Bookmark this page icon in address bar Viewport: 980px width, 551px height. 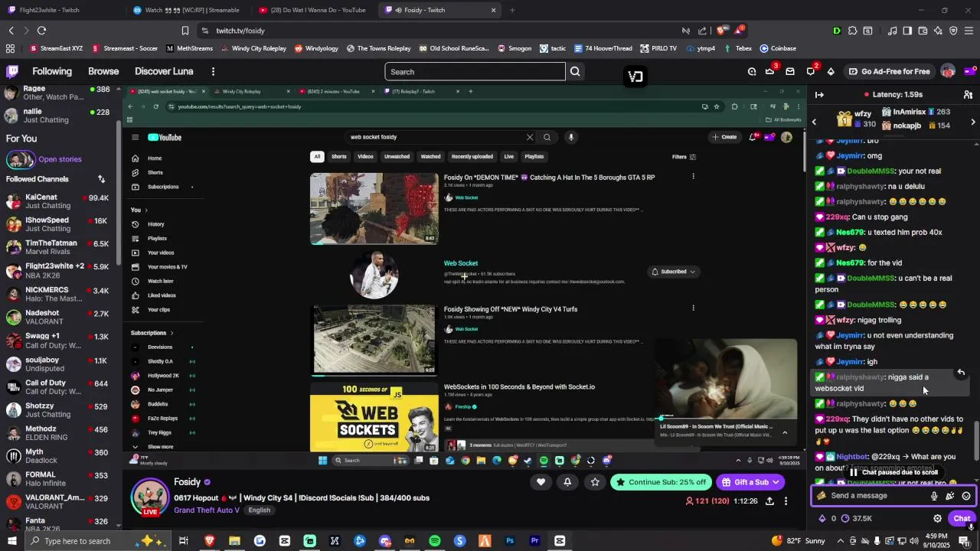[x=185, y=31]
